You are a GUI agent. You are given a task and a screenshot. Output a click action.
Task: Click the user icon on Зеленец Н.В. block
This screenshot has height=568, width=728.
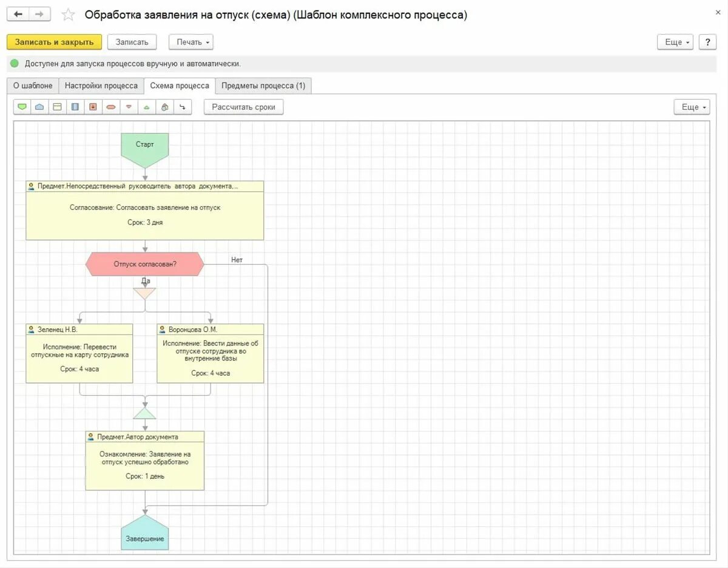pos(31,330)
